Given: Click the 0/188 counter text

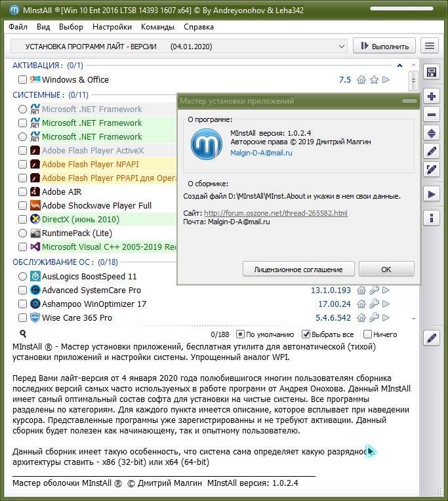Looking at the screenshot, I should pyautogui.click(x=220, y=334).
